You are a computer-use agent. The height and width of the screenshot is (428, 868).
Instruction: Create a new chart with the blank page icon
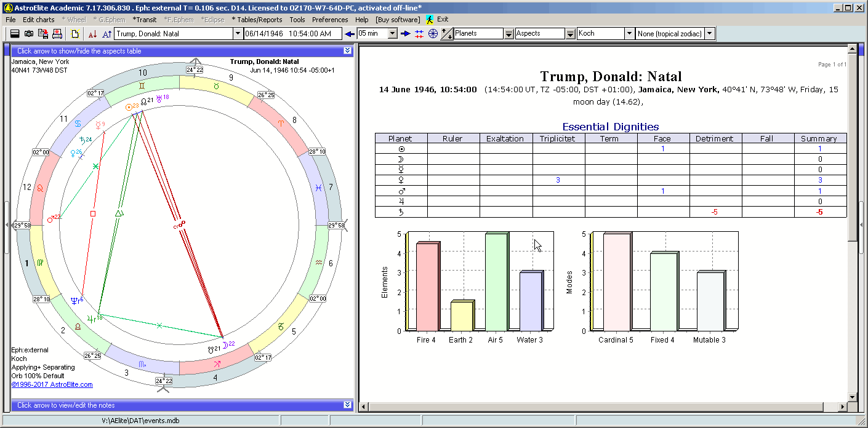(75, 33)
